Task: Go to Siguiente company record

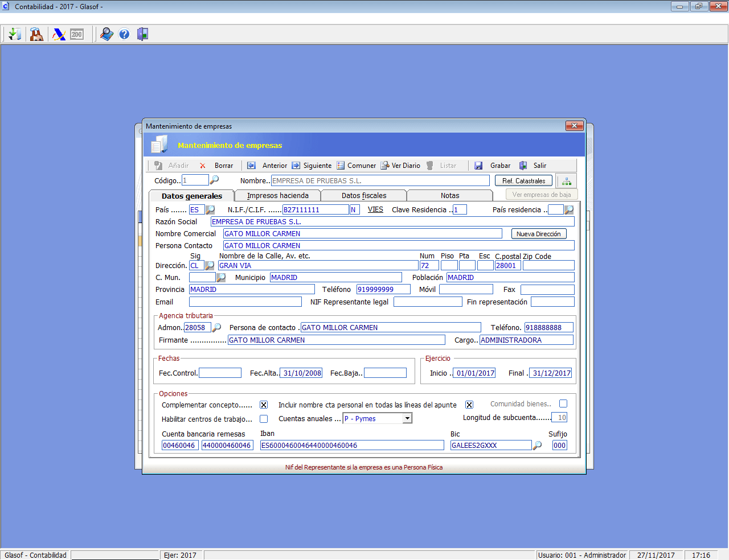Action: point(312,166)
